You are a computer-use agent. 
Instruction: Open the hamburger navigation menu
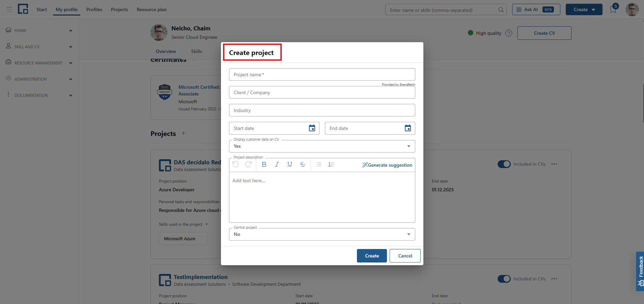click(9, 9)
